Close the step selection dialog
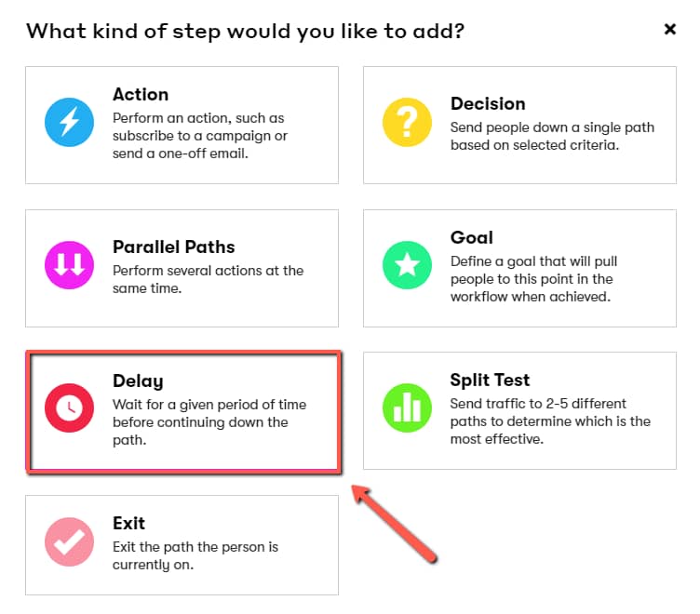Image resolution: width=700 pixels, height=614 pixels. point(669,30)
